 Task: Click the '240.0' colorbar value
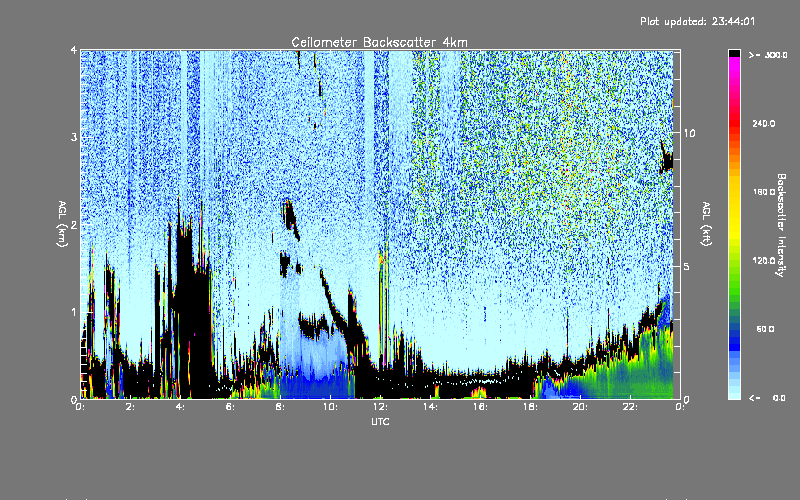(763, 123)
